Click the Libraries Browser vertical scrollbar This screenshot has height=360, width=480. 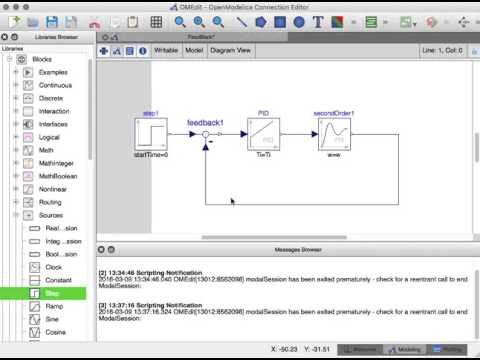coord(90,110)
